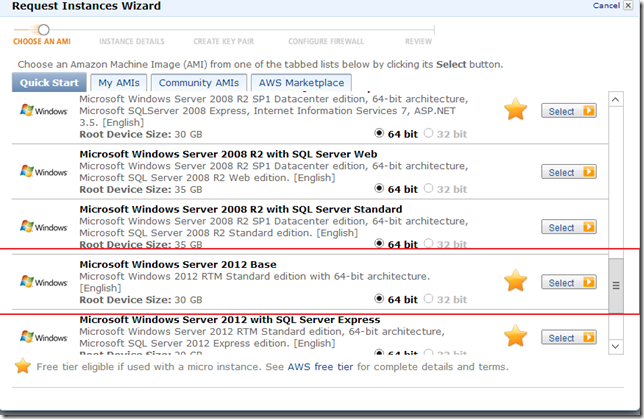The height and width of the screenshot is (419, 644).
Task: Click Root Device Size: 30 GB under 2012 Base
Action: point(141,300)
